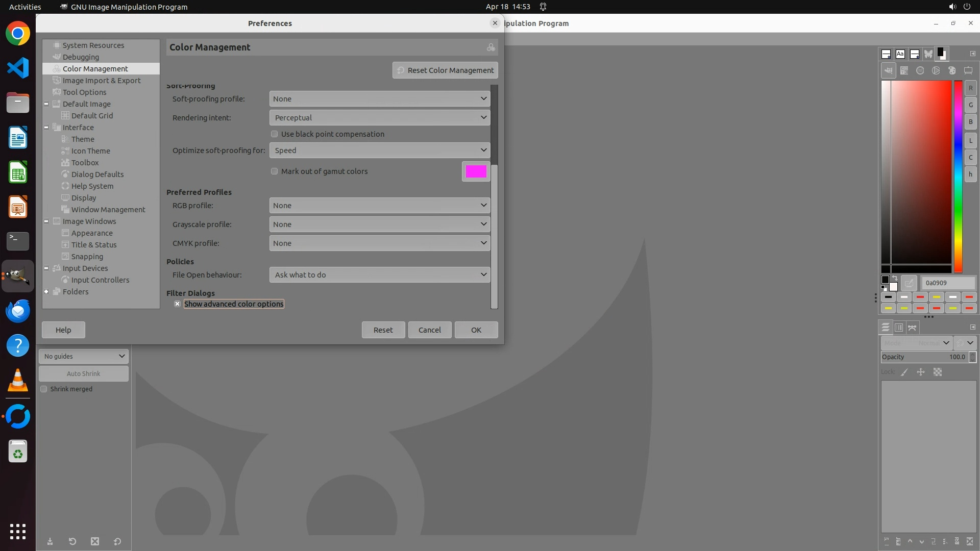Screen dimensions: 980x551
Task: Click the Reset Color Management button
Action: point(445,70)
